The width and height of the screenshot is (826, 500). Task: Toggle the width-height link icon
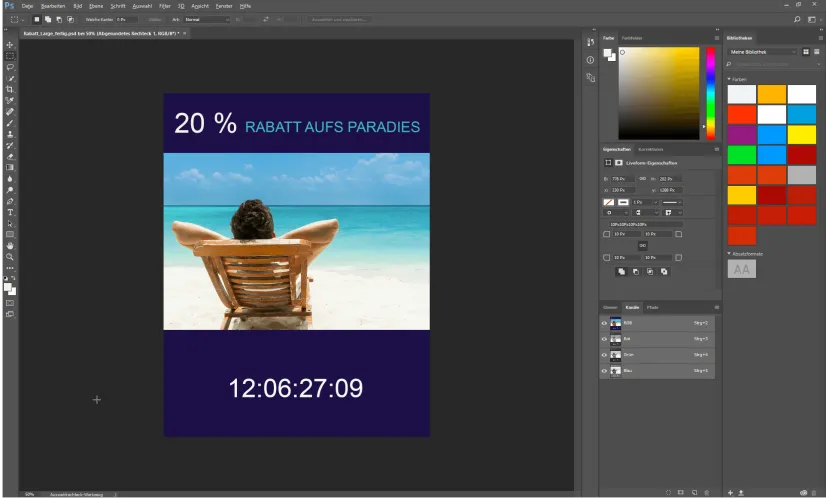tap(643, 179)
